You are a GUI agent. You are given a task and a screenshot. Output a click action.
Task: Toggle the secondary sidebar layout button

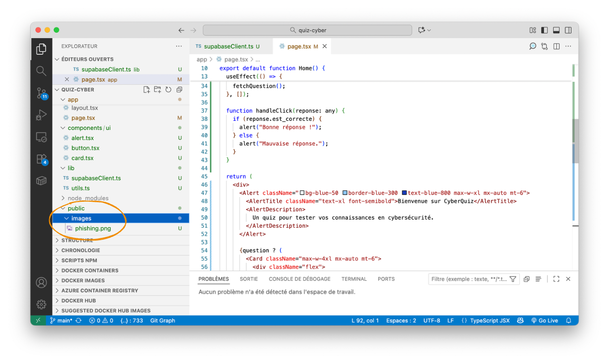[568, 30]
